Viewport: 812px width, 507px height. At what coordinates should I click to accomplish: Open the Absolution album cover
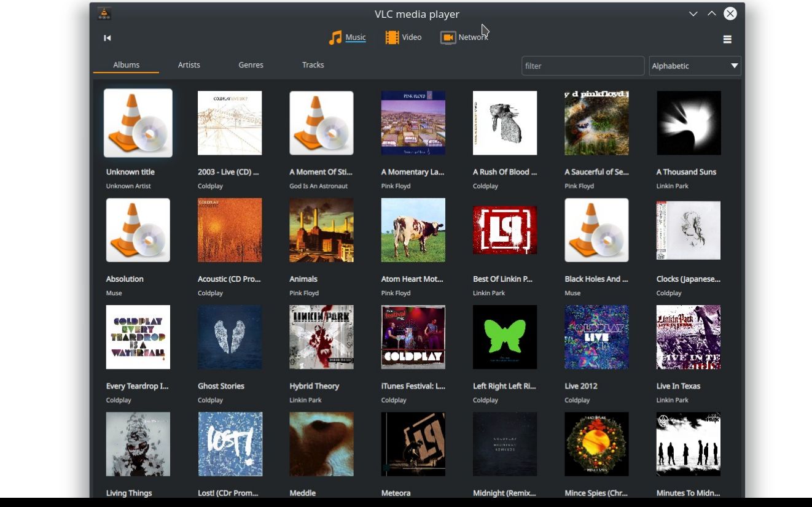coord(138,230)
